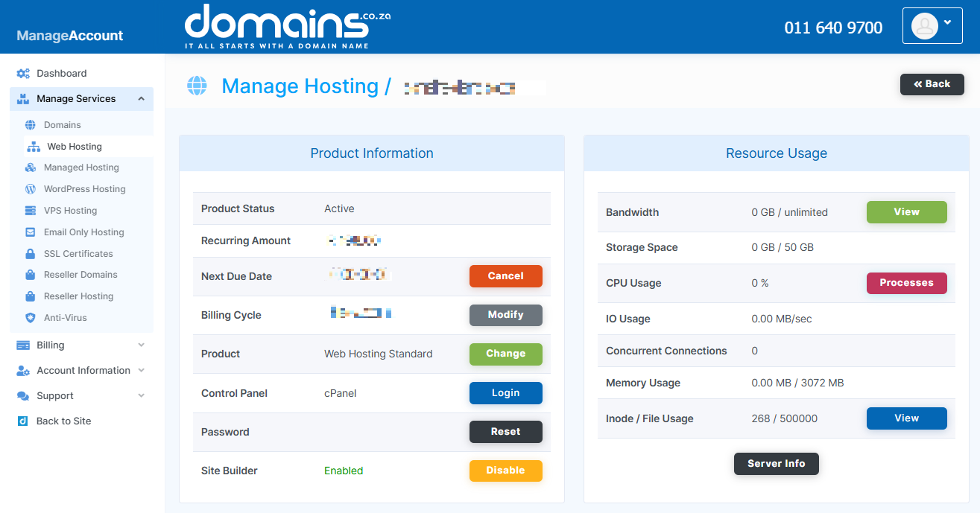Click the SSL Certificates padlock icon
The height and width of the screenshot is (513, 980).
[29, 253]
